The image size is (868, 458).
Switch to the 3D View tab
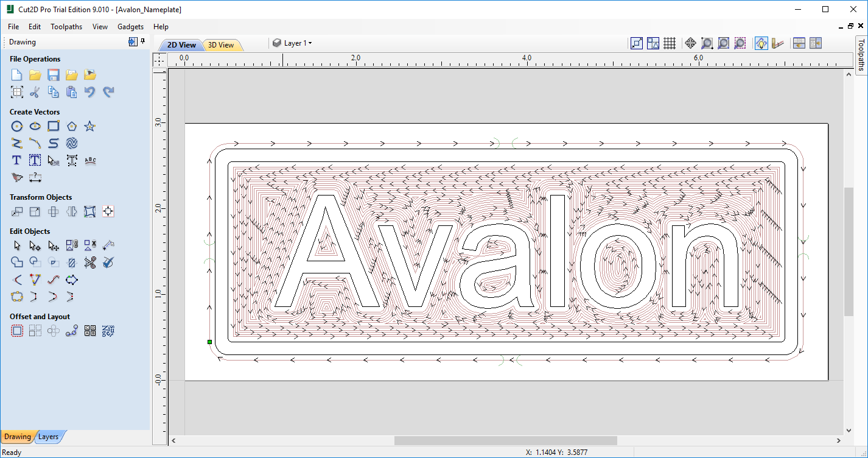[221, 45]
